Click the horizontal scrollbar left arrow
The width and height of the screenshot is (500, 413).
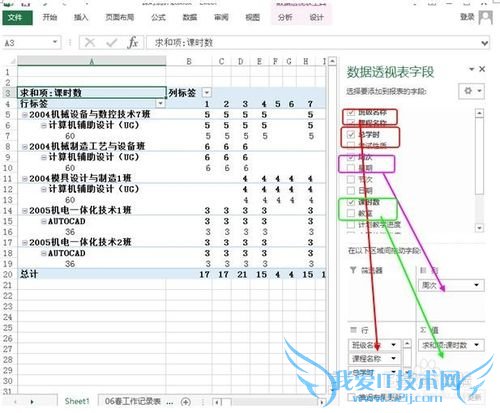point(217,402)
